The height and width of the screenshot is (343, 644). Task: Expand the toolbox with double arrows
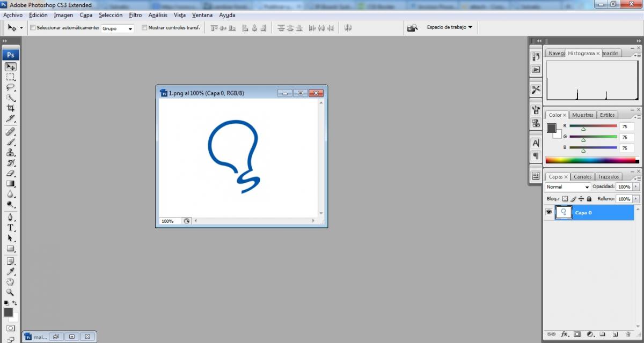pos(5,41)
